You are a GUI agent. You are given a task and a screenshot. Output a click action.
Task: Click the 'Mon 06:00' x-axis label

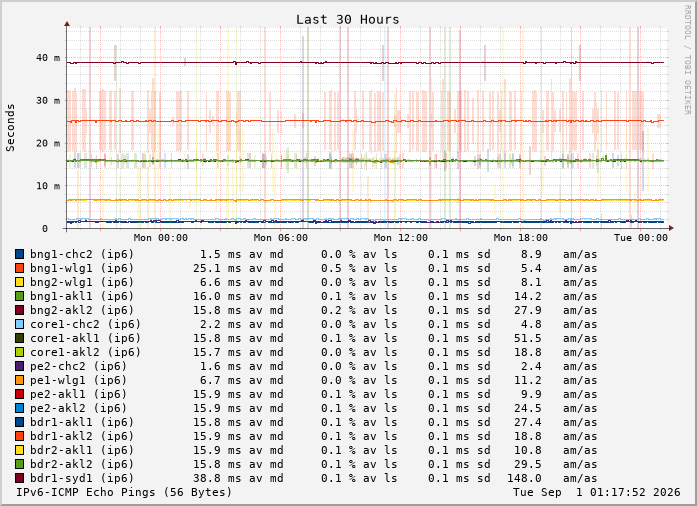280,238
